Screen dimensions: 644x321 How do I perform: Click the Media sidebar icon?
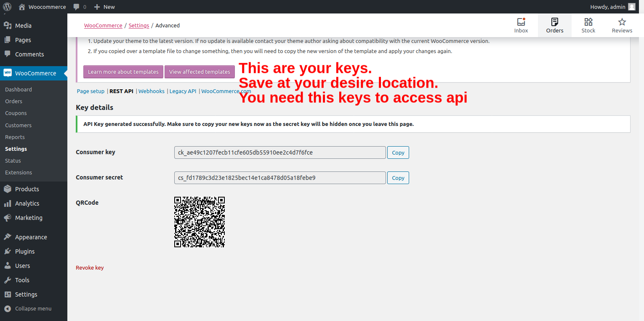tap(8, 26)
